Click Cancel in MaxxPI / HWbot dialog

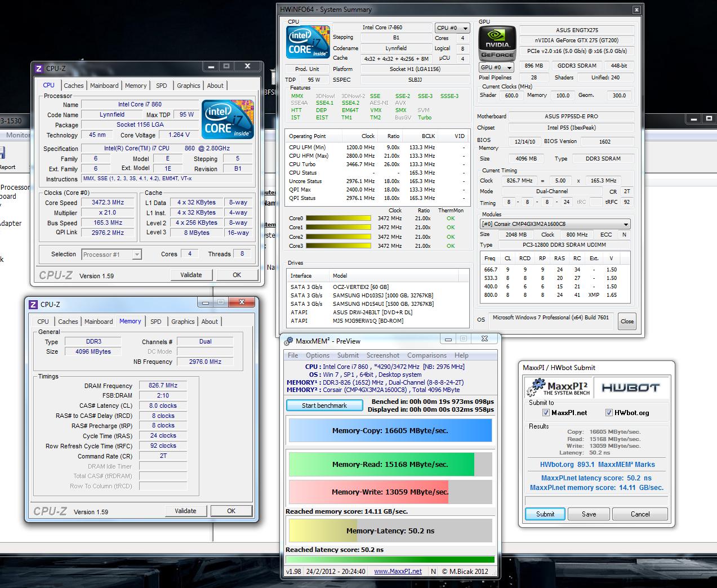click(x=640, y=514)
